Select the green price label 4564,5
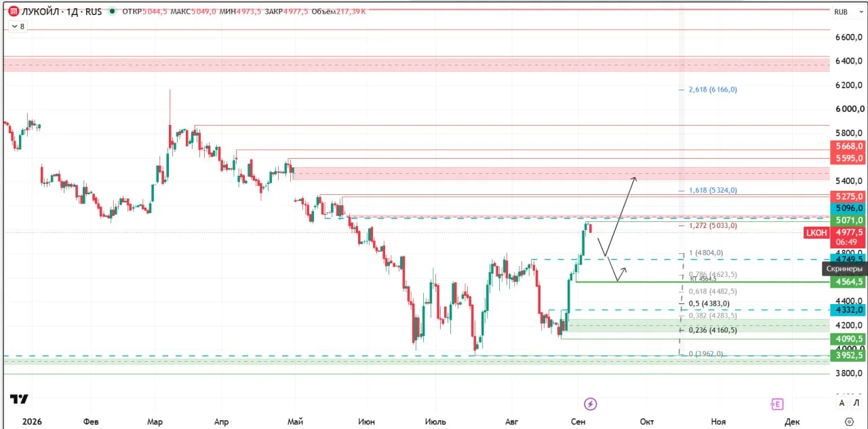 [849, 282]
